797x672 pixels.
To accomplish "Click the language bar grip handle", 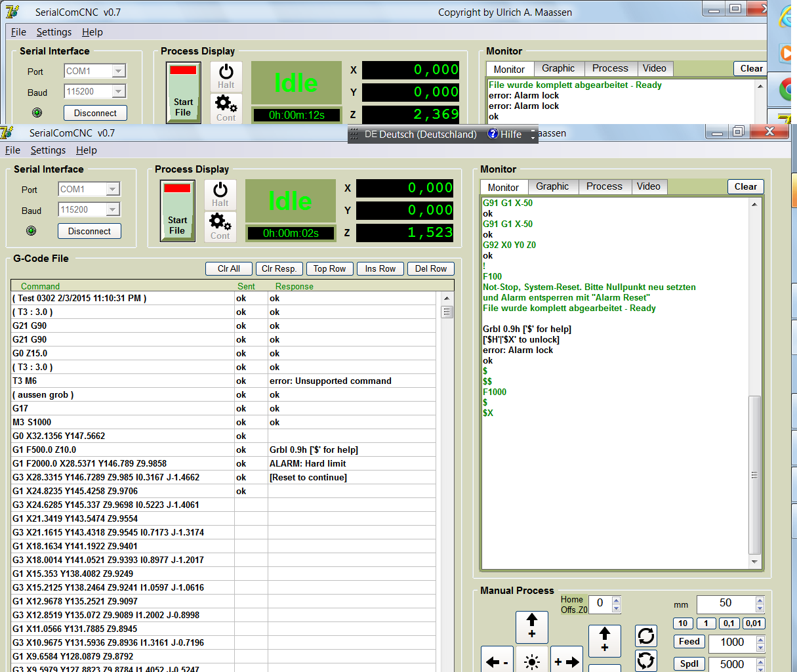I will 354,134.
